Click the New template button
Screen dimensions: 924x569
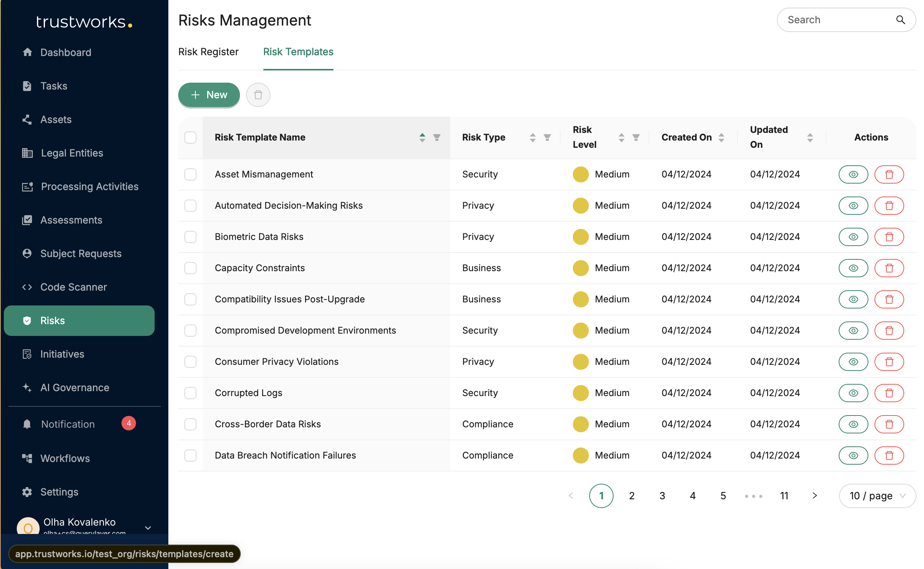click(209, 95)
